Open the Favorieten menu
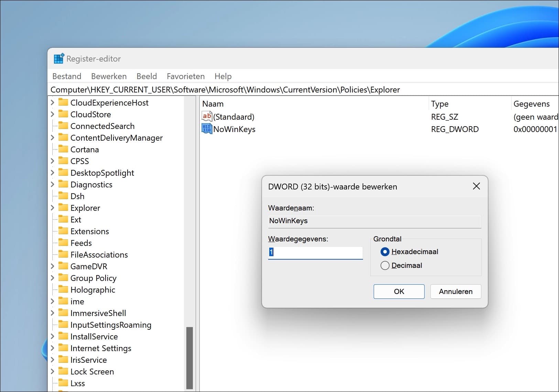This screenshot has height=392, width=559. click(185, 76)
